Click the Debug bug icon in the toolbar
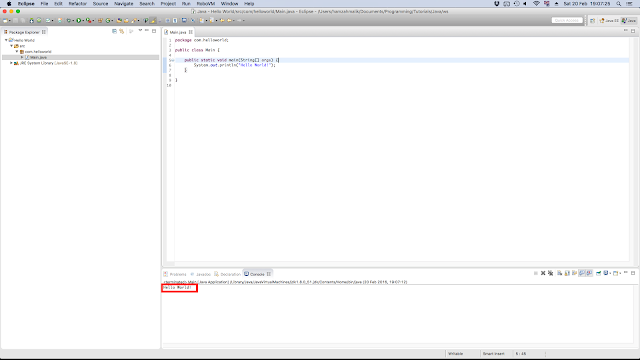The image size is (640, 360). tap(69, 20)
